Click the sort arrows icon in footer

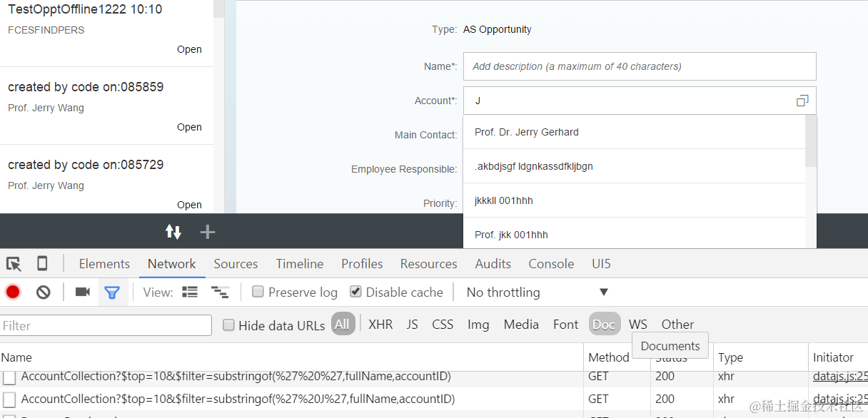click(173, 232)
